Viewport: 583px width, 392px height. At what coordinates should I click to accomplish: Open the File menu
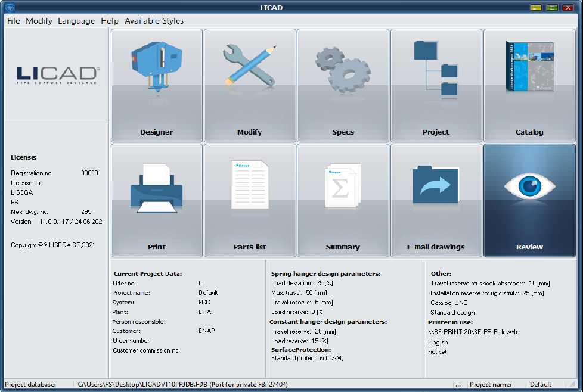13,21
